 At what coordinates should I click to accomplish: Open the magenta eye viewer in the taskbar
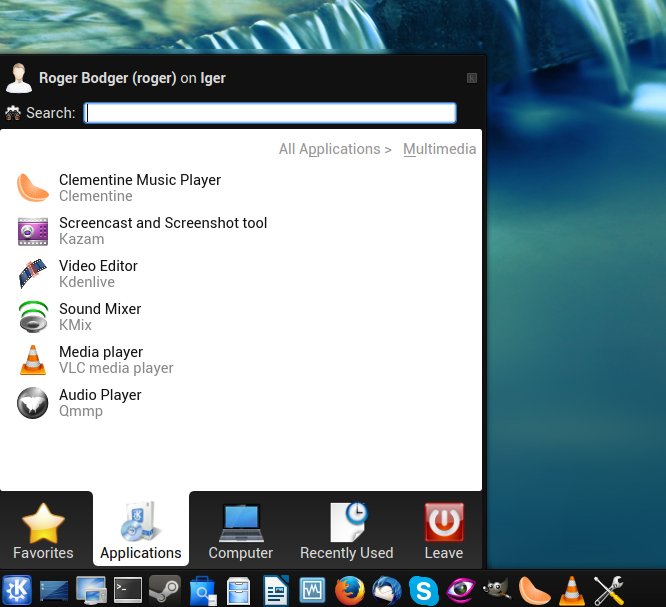tap(460, 590)
